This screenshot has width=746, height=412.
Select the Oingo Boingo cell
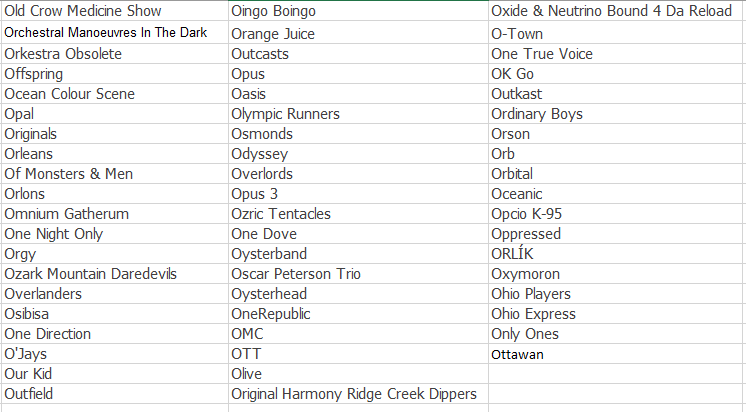coord(358,11)
